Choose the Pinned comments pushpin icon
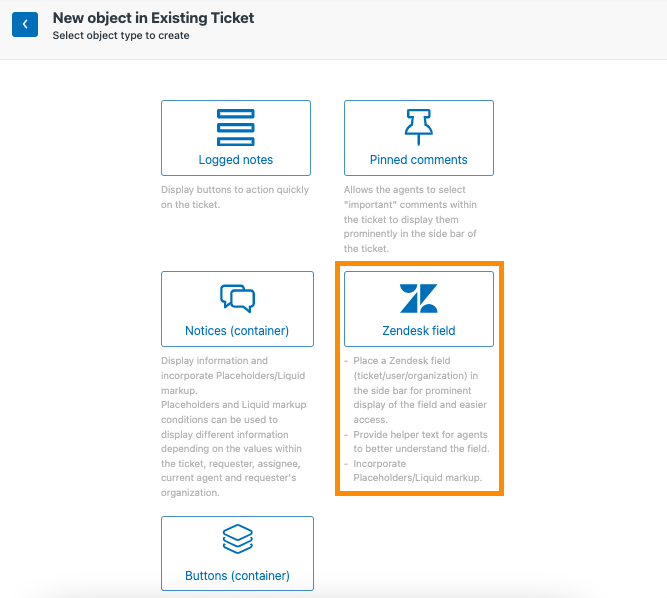The image size is (667, 598). click(419, 127)
